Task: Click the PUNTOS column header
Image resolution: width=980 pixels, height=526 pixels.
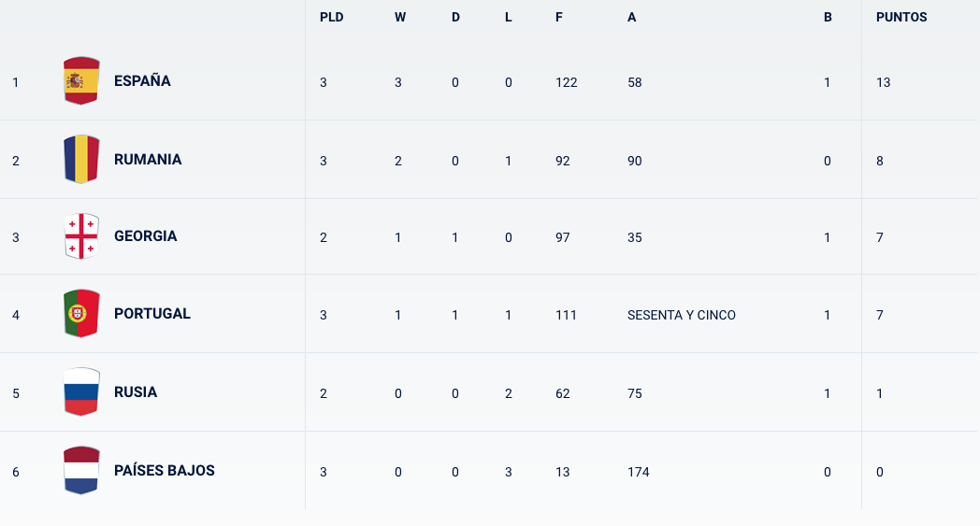Action: pyautogui.click(x=901, y=18)
